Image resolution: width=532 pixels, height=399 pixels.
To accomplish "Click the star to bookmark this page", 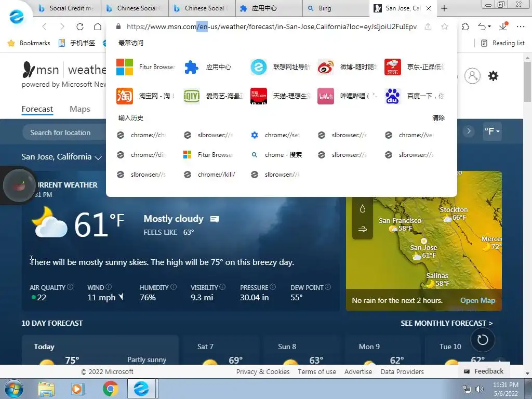I will pyautogui.click(x=445, y=26).
